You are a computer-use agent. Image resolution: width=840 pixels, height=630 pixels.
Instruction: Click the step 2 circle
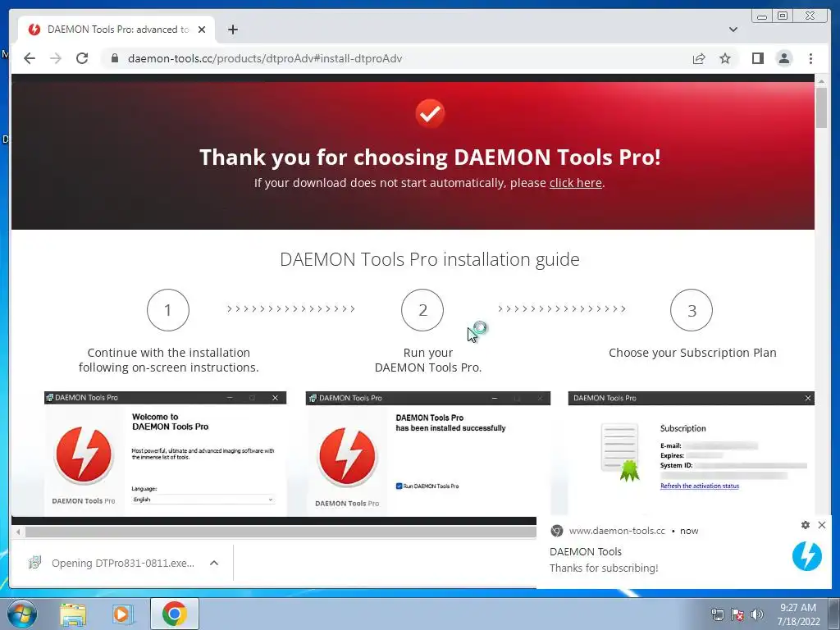(422, 309)
